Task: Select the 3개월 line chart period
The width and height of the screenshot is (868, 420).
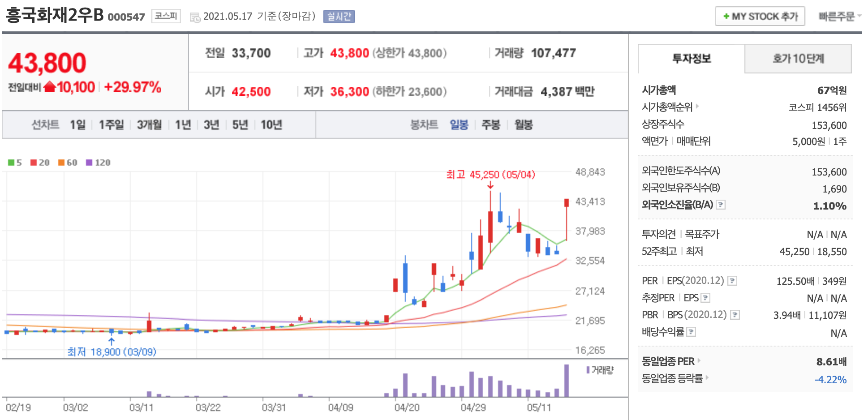Action: coord(149,124)
